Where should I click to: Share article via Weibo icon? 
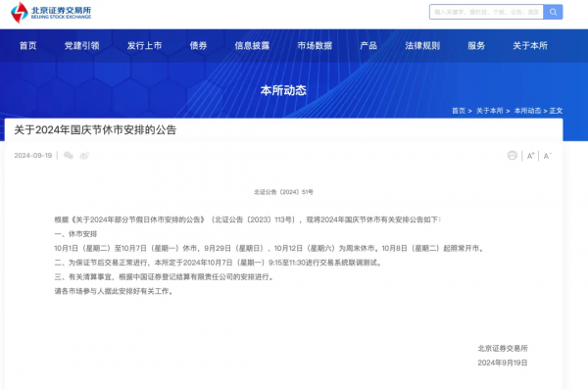[x=84, y=155]
